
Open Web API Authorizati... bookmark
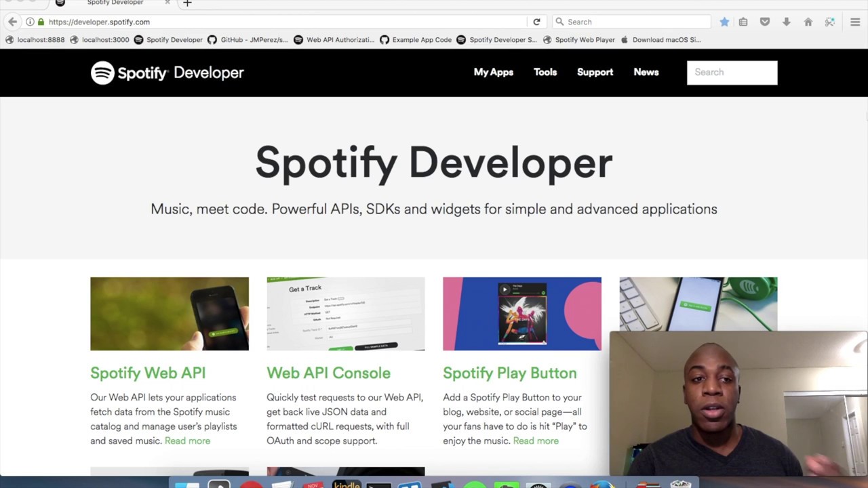pyautogui.click(x=334, y=39)
